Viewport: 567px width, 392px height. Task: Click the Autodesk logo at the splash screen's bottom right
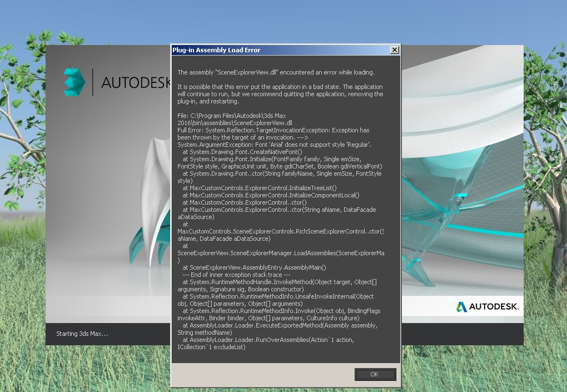[488, 307]
